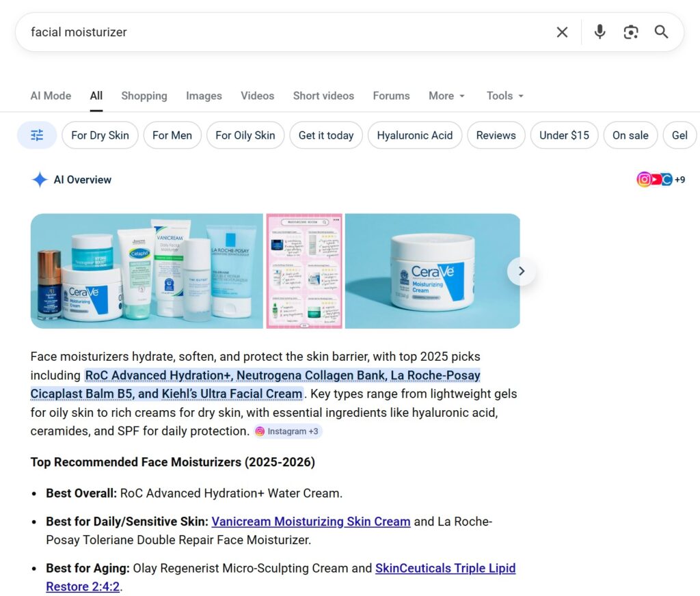Open the filter sliders icon button
This screenshot has width=700, height=596.
point(37,135)
